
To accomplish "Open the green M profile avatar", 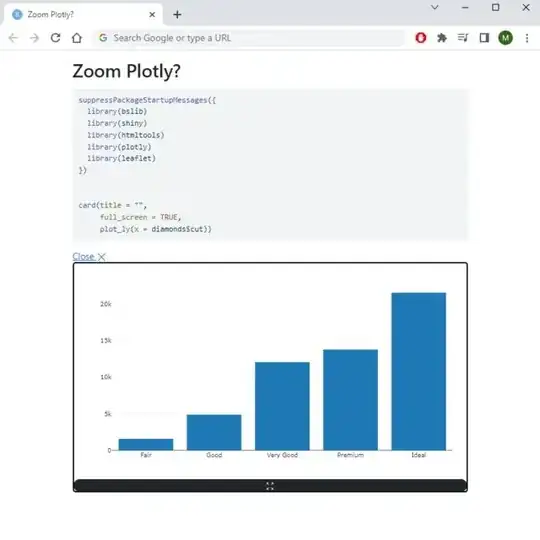I will pos(506,38).
